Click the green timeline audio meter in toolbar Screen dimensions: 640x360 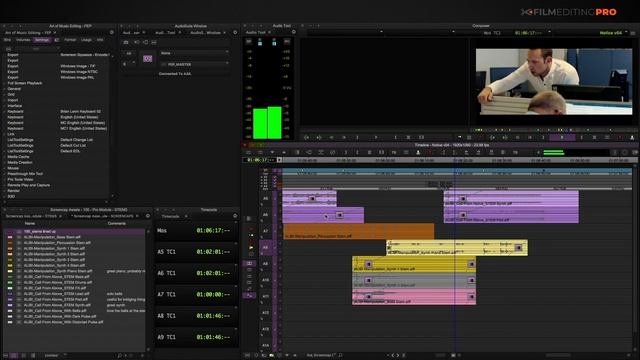pos(553,152)
